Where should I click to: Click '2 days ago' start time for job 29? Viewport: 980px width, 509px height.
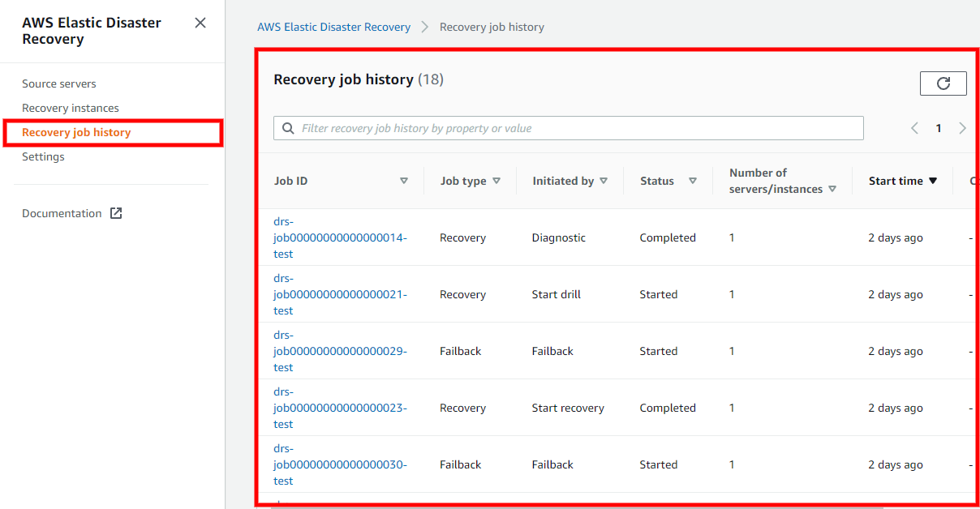pos(896,351)
